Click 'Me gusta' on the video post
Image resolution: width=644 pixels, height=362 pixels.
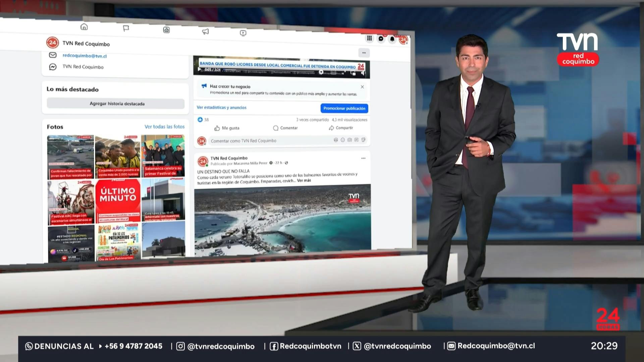pyautogui.click(x=227, y=128)
